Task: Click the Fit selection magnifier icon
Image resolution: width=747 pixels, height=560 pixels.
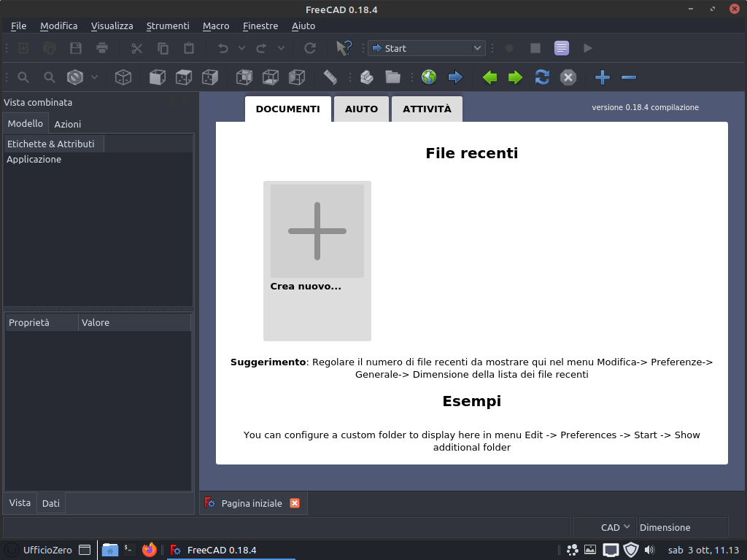Action: coord(50,77)
